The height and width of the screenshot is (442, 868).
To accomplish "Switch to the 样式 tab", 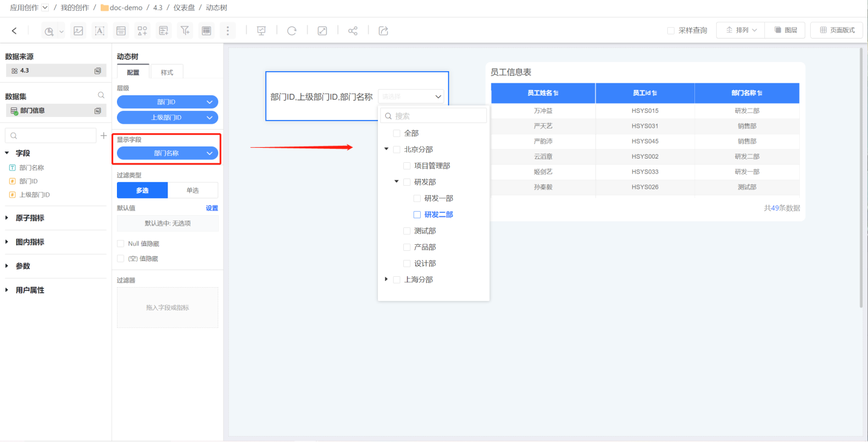I will (x=167, y=72).
